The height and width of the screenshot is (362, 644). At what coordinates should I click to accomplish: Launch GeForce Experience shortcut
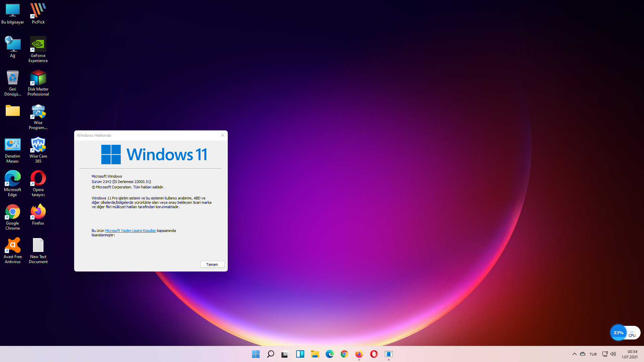tap(38, 49)
